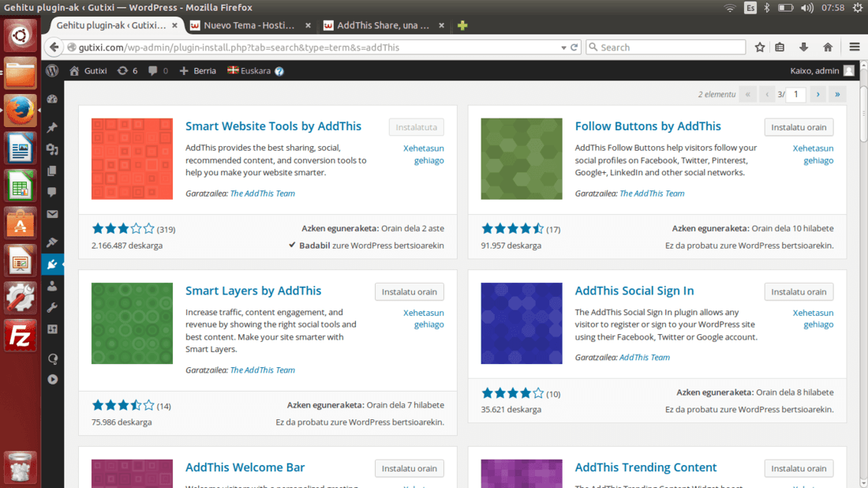Click the current page number field
The width and height of the screenshot is (868, 488).
795,94
